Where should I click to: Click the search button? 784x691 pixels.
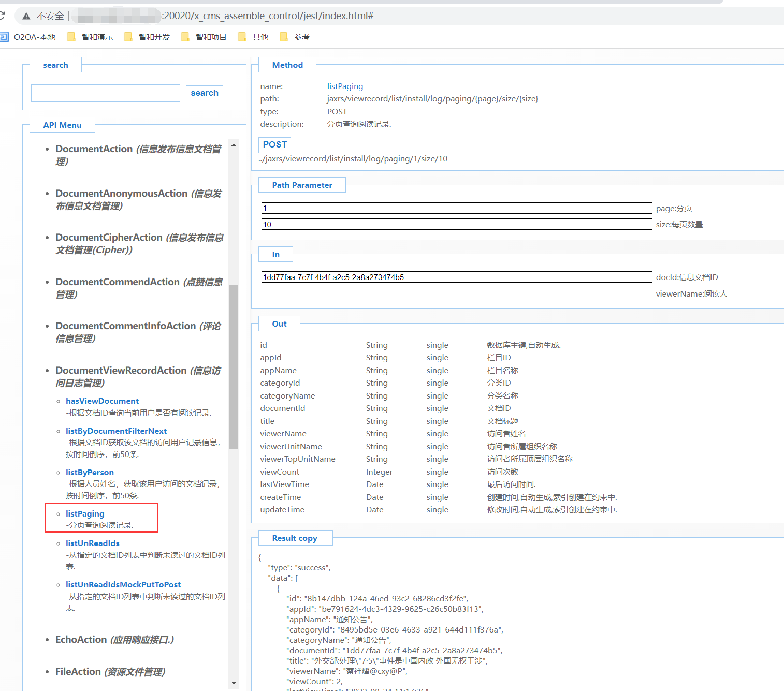205,93
